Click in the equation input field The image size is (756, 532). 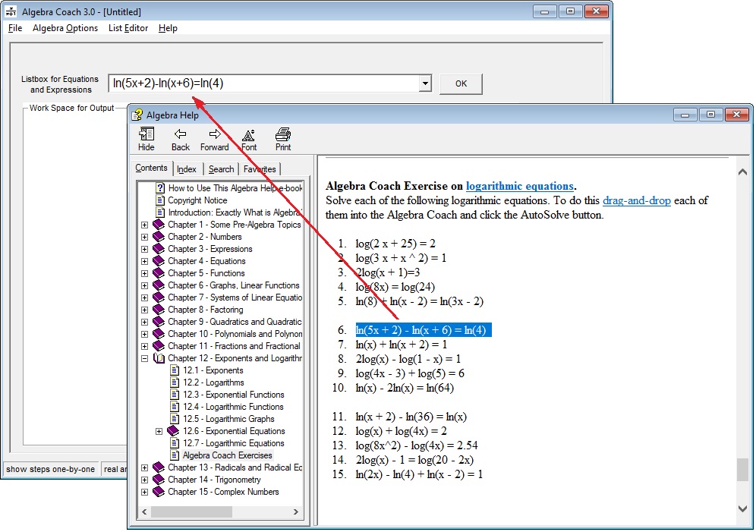tap(264, 83)
